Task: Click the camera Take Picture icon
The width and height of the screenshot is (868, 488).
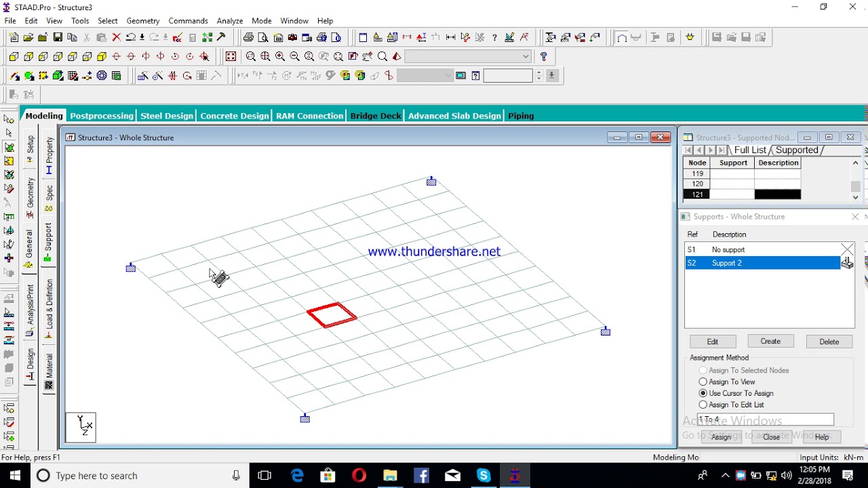Action: pos(292,38)
